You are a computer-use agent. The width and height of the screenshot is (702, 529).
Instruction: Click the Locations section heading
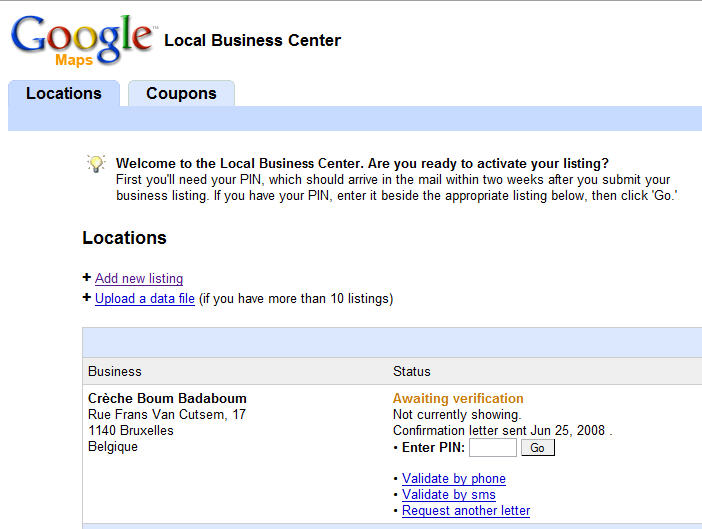coord(124,238)
